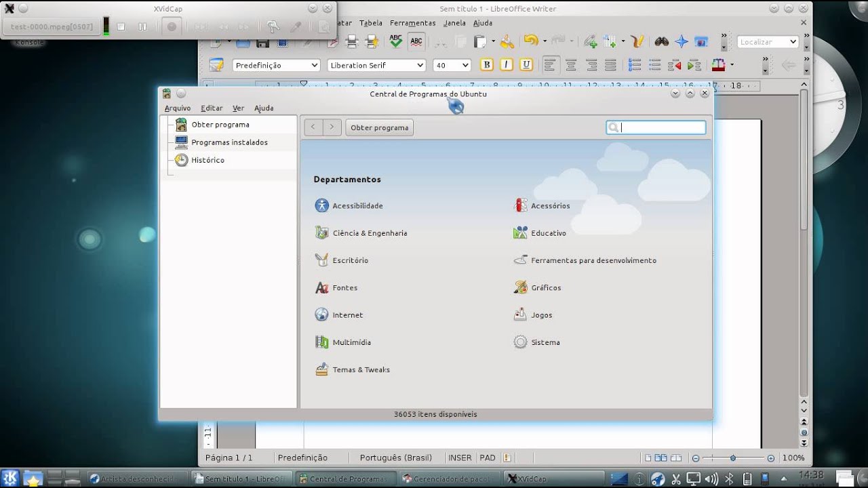The width and height of the screenshot is (868, 488).
Task: Click the Writer styles and formatting icon
Action: pyautogui.click(x=216, y=65)
